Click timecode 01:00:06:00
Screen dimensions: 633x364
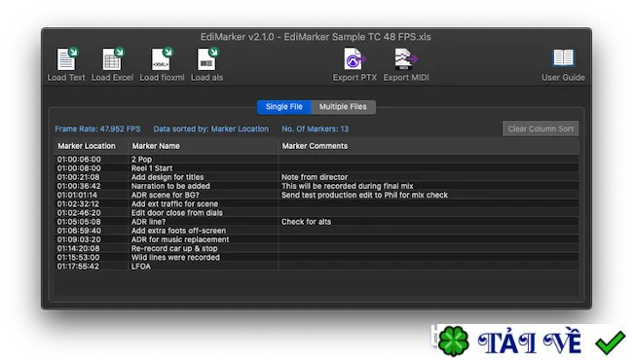coord(79,160)
